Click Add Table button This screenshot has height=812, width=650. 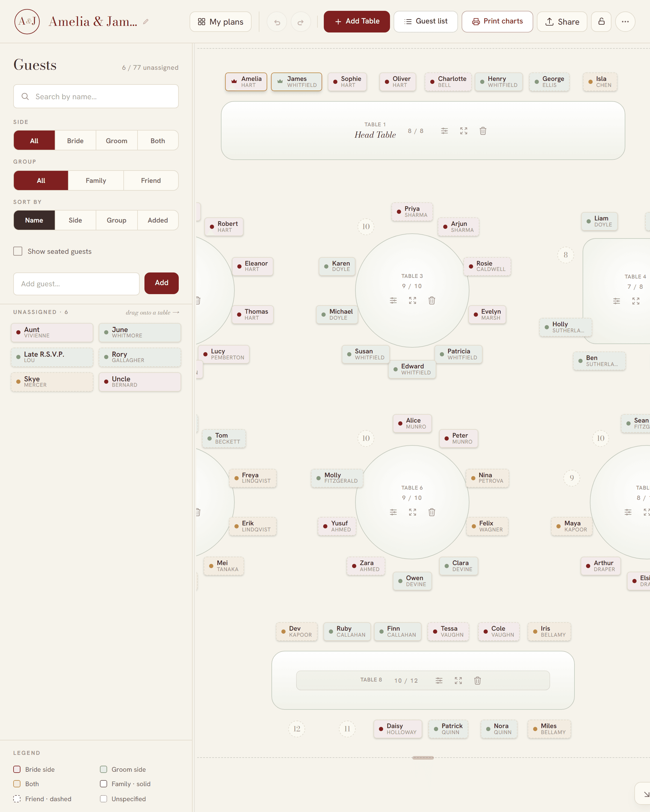pyautogui.click(x=357, y=21)
